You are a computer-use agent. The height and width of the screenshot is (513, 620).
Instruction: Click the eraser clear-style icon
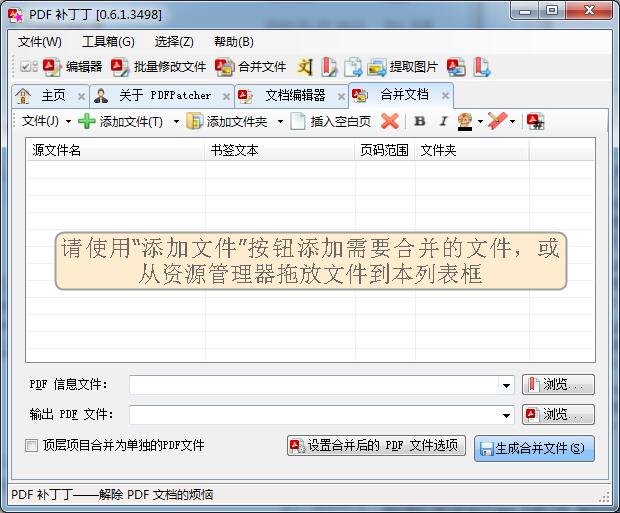[x=497, y=121]
